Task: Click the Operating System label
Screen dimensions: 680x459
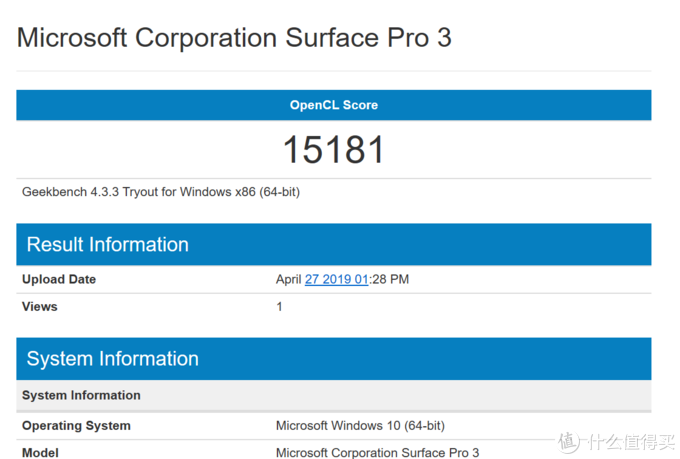Action: click(x=76, y=426)
